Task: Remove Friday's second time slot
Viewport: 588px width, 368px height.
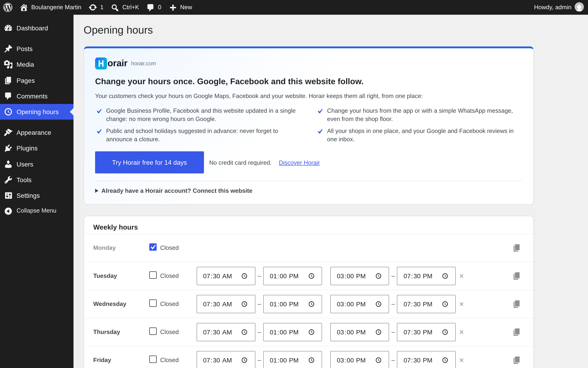Action: [x=462, y=360]
